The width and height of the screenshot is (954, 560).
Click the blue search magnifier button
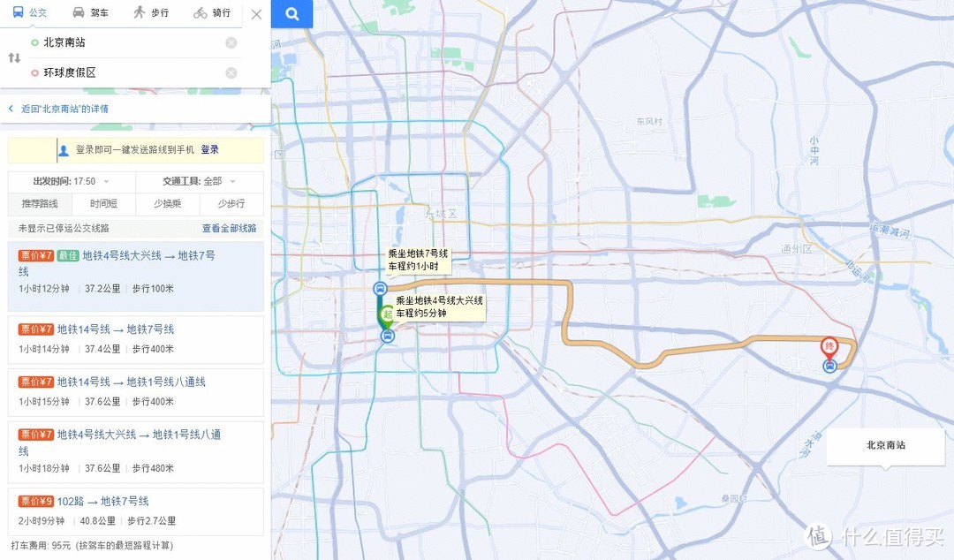[291, 14]
